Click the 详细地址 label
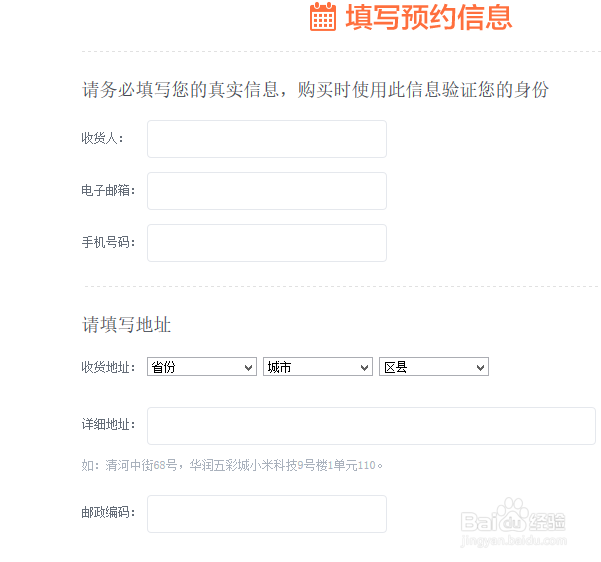601x562 pixels. pos(108,424)
